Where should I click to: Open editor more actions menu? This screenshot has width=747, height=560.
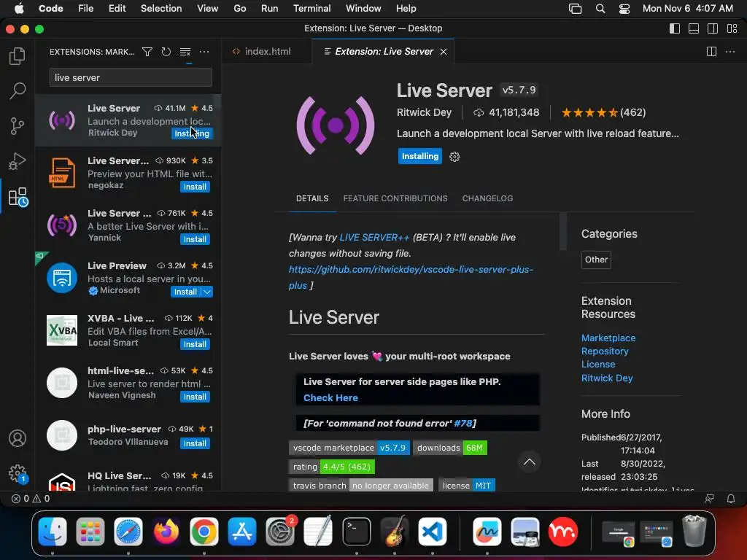pos(729,52)
